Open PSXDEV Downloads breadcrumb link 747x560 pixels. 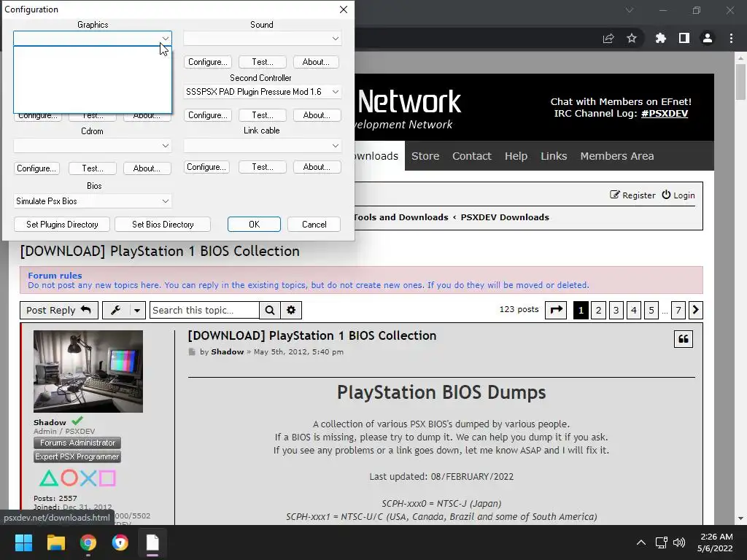pos(505,217)
